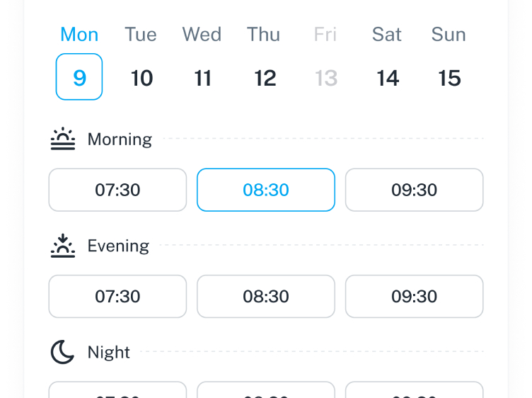This screenshot has width=532, height=398.
Task: Select the Morning 07:30 time slot
Action: pyautogui.click(x=117, y=190)
